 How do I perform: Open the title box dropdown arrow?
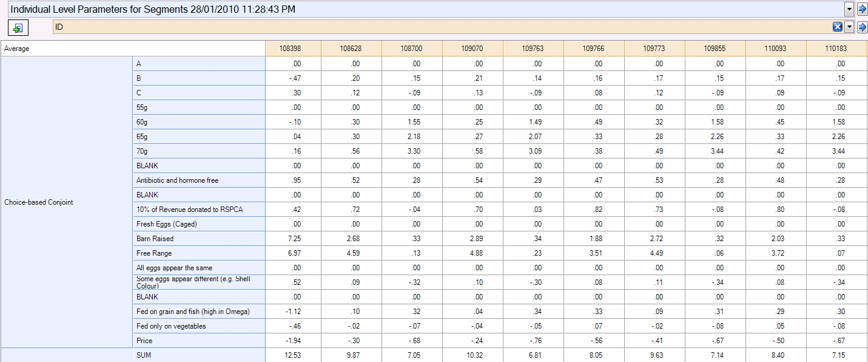coord(849,9)
